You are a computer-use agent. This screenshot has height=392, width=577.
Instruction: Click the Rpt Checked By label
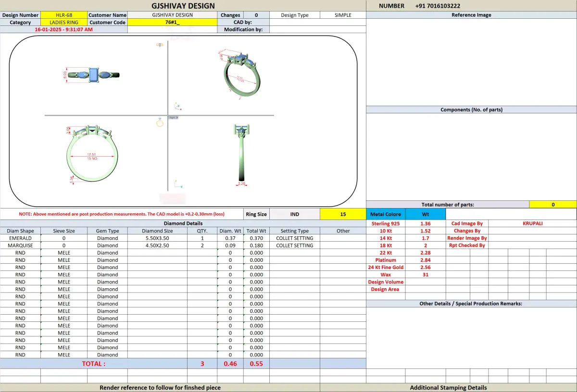point(467,245)
